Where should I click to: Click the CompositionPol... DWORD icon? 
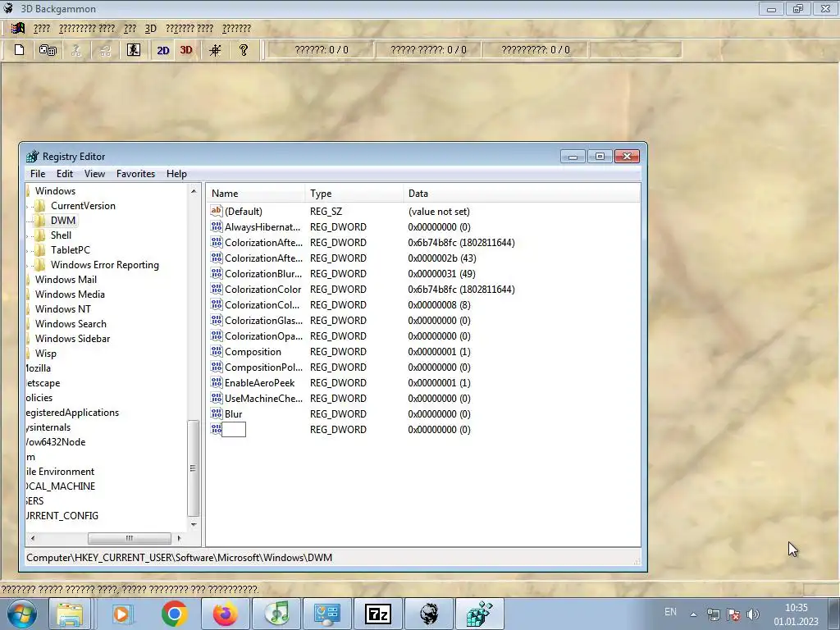217,367
